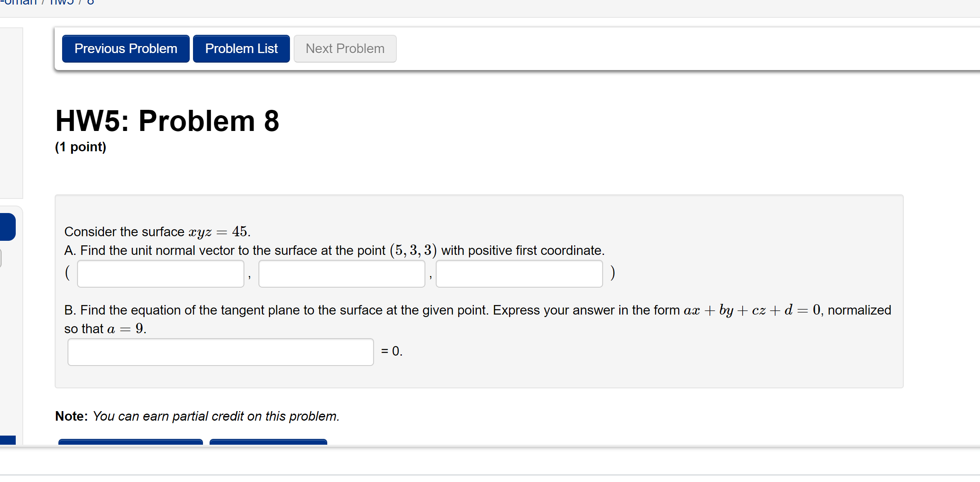Select the answer field before the equals zero

[x=221, y=351]
